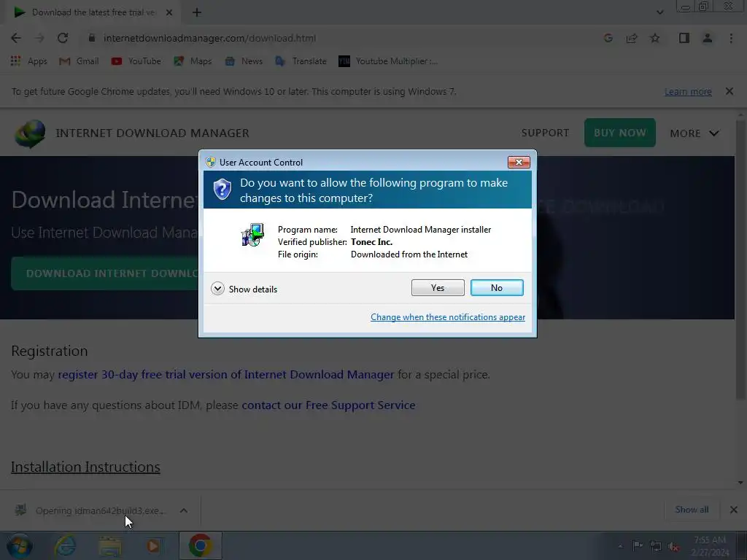The image size is (747, 560).
Task: Dismiss the Chrome updates info bar
Action: tap(729, 91)
